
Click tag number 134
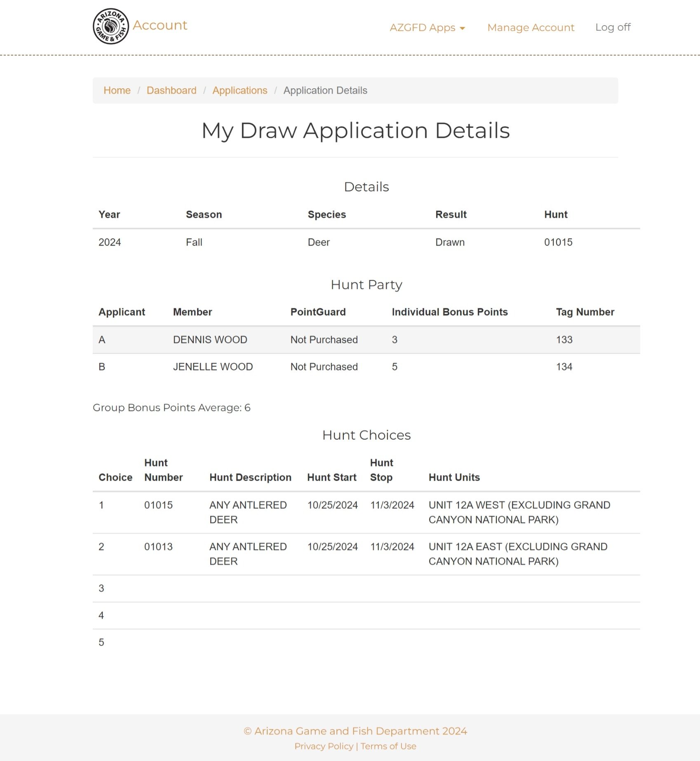[x=564, y=367]
